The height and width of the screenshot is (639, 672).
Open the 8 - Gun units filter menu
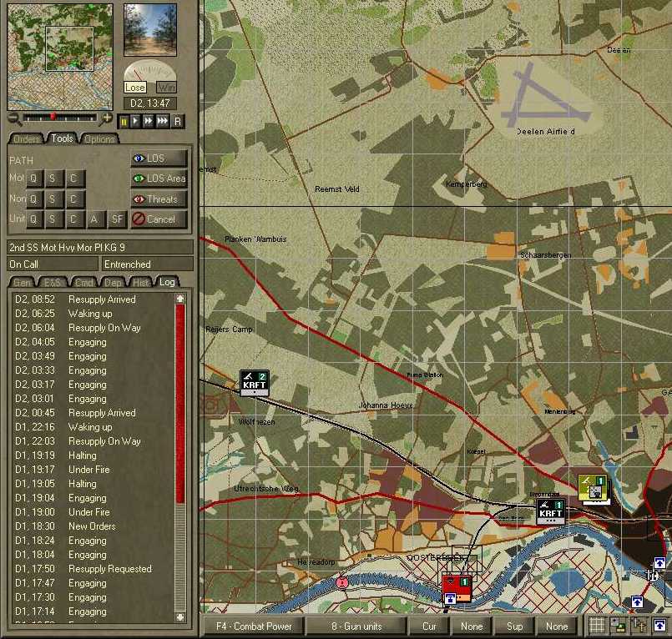pyautogui.click(x=356, y=626)
